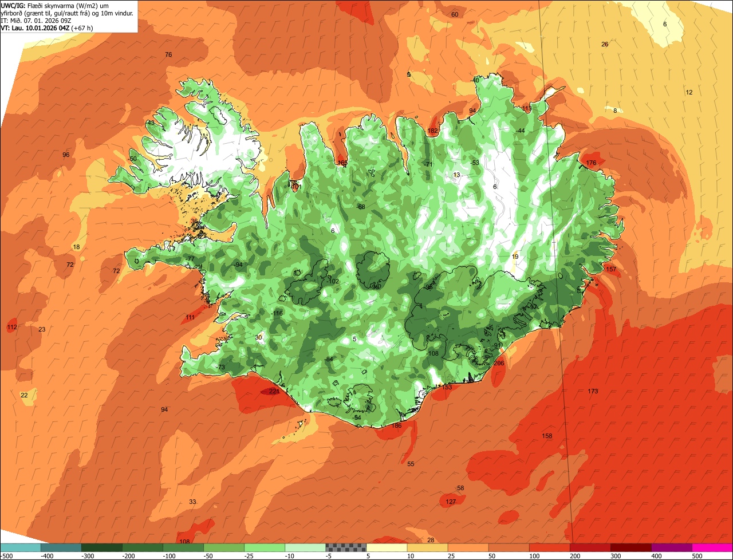Click the flux value 8 in the northeast ocean
The image size is (733, 560).
[615, 111]
